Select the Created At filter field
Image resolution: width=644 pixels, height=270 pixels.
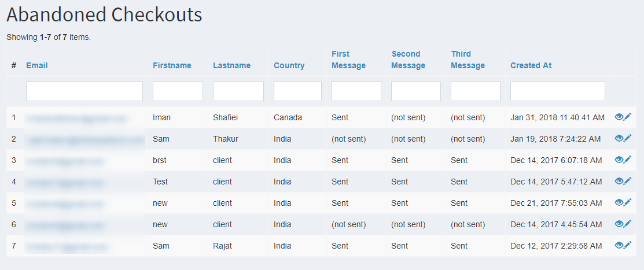557,91
